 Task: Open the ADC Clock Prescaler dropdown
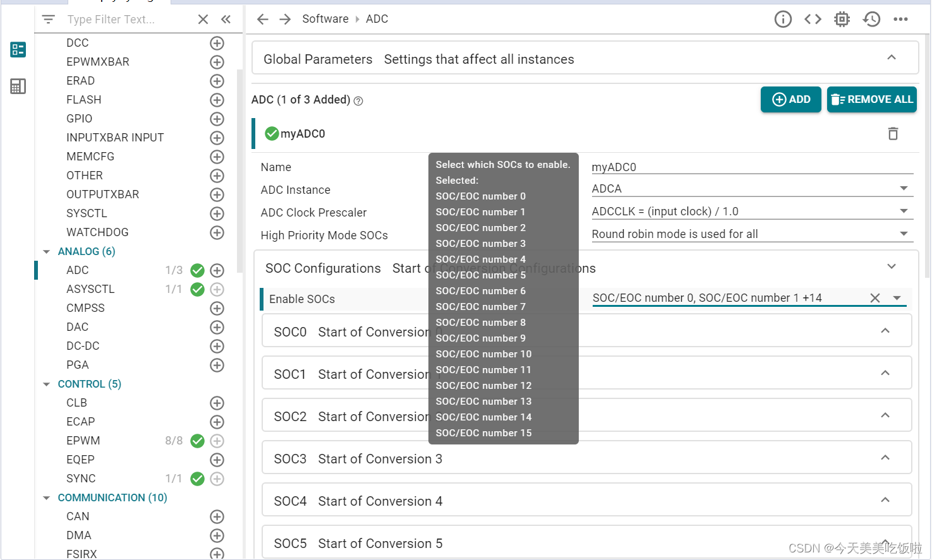752,211
